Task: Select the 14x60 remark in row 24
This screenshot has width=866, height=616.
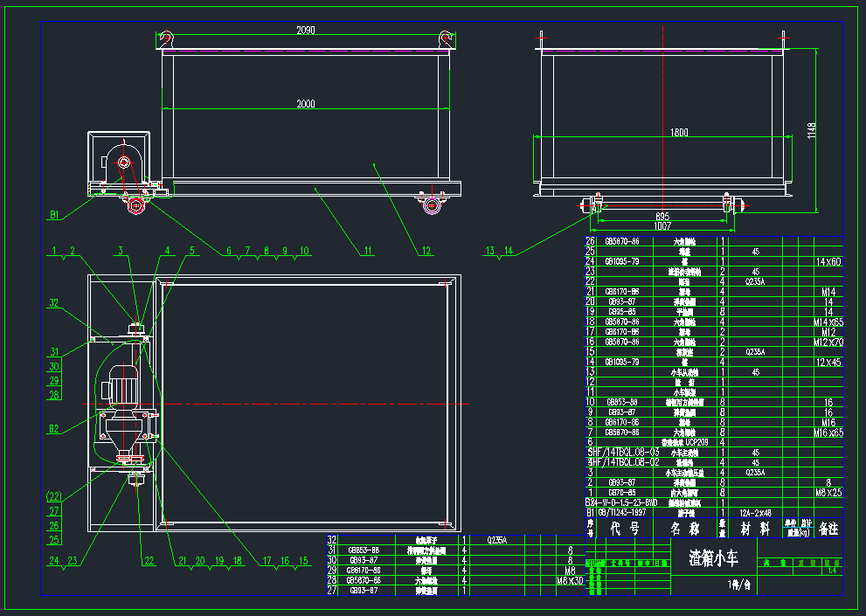Action: coord(828,262)
